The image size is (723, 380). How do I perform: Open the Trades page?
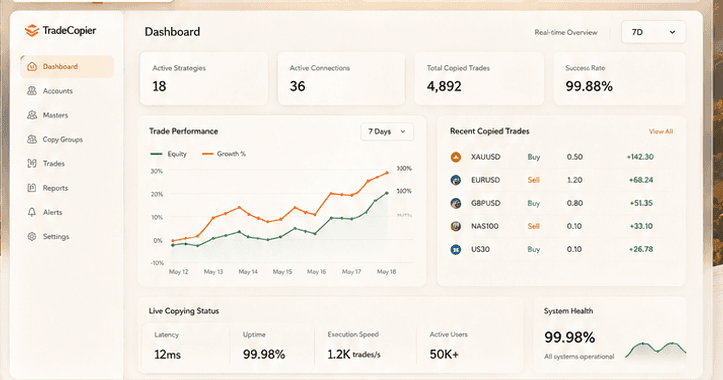pos(54,163)
